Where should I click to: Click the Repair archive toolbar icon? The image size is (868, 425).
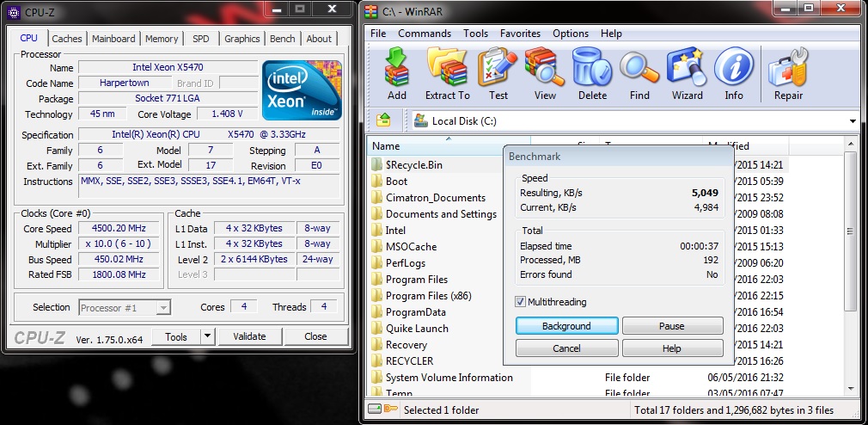788,68
